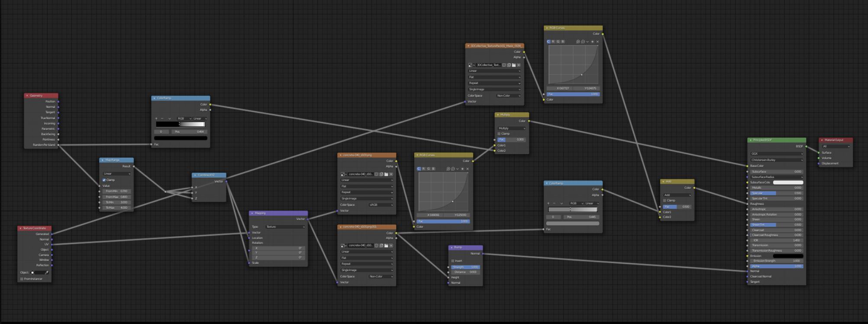The height and width of the screenshot is (324, 868).
Task: Enable the Invert checkbox on Bump node
Action: point(453,261)
